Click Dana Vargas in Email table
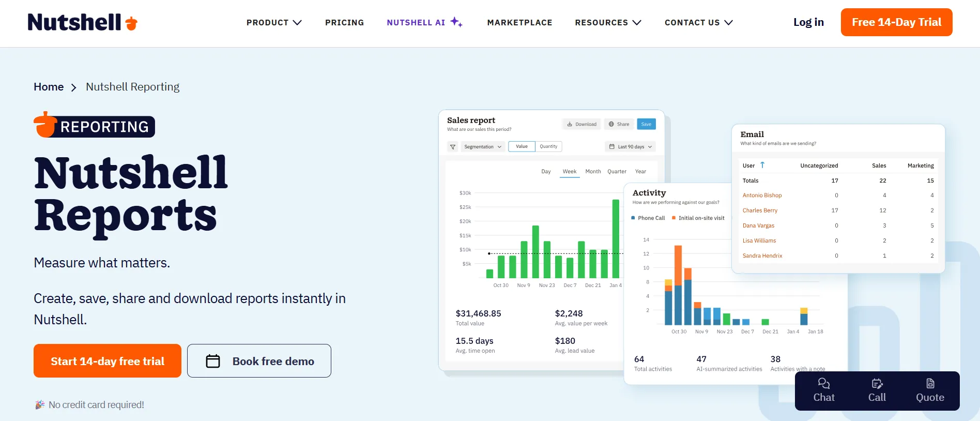This screenshot has height=421, width=980. coord(758,225)
